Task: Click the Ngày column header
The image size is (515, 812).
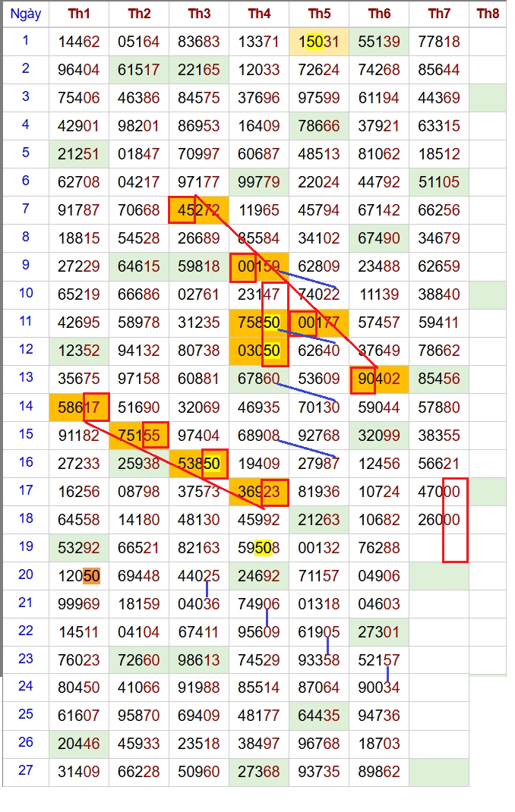Action: 26,14
